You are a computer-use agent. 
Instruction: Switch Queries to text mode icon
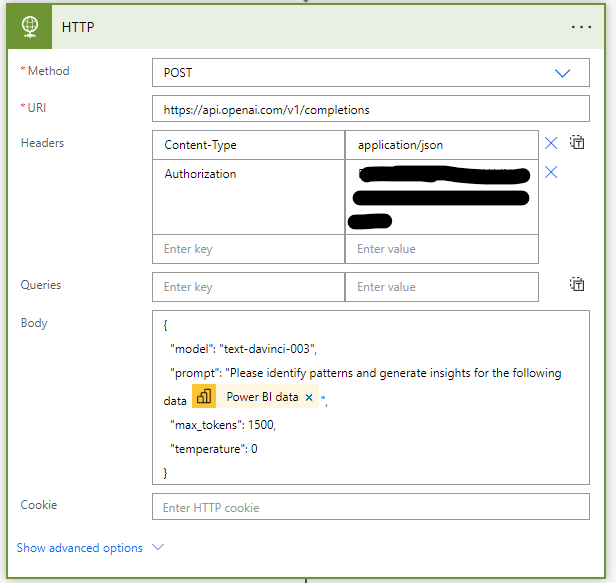pos(577,284)
